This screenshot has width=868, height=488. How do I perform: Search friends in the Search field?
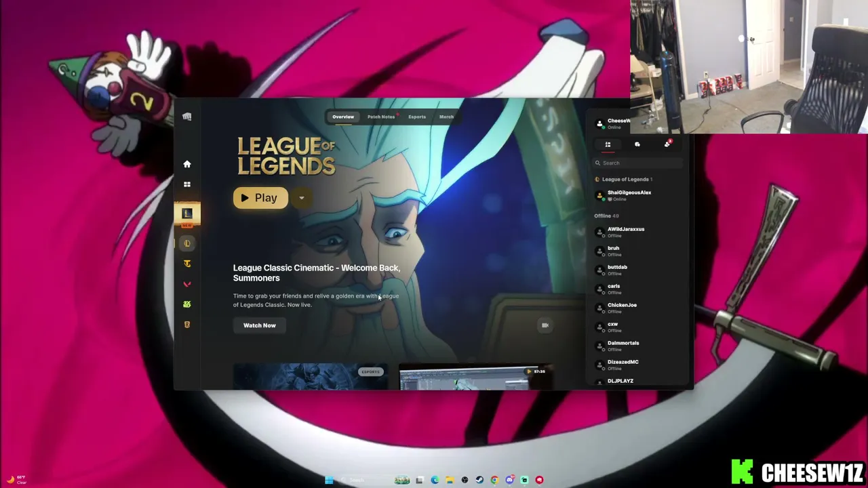pyautogui.click(x=639, y=163)
